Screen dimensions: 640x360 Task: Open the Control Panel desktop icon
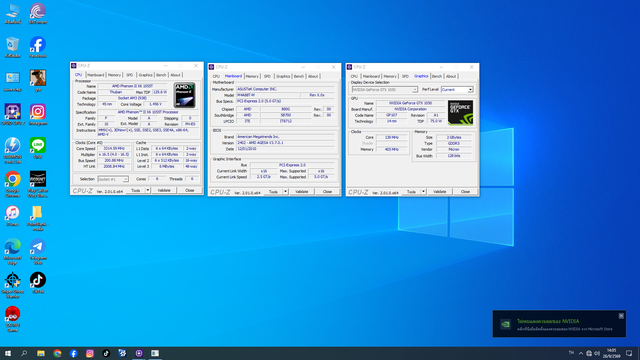[13, 81]
